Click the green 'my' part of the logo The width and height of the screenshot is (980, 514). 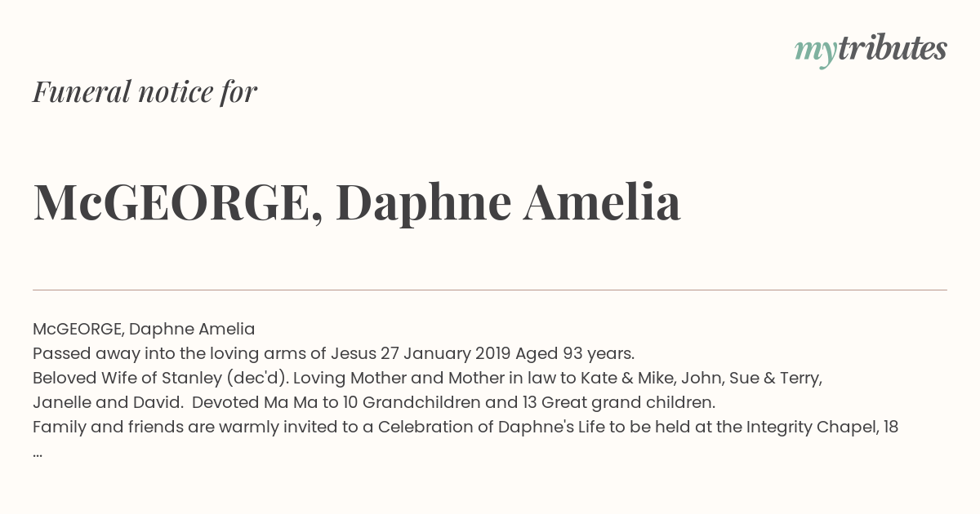click(x=816, y=51)
